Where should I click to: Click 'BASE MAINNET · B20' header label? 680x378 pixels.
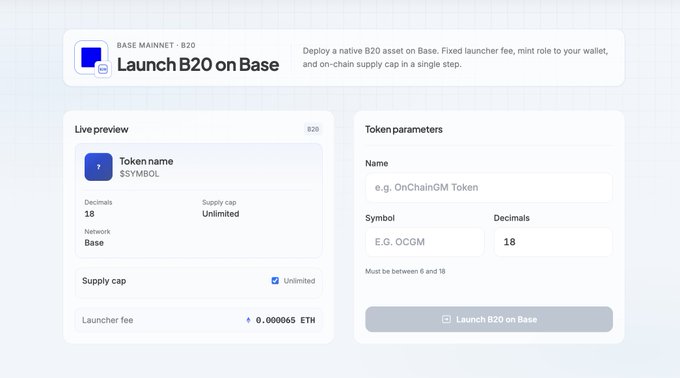pyautogui.click(x=156, y=45)
